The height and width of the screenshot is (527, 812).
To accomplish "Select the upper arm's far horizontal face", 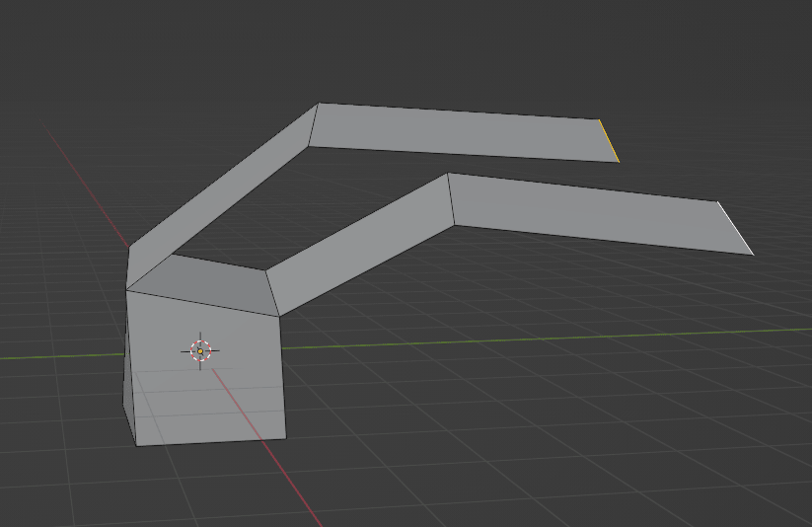I will [464, 131].
